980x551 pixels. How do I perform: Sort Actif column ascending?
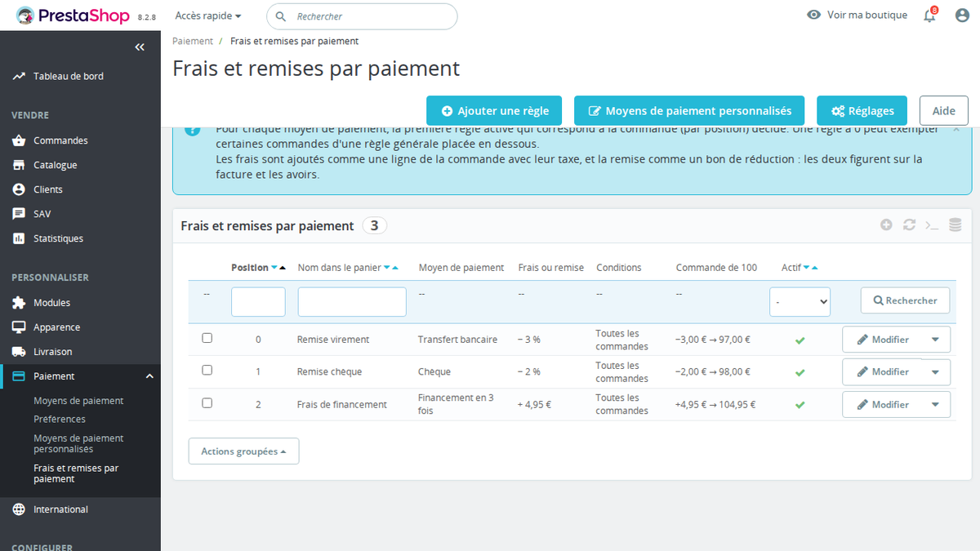pos(815,268)
